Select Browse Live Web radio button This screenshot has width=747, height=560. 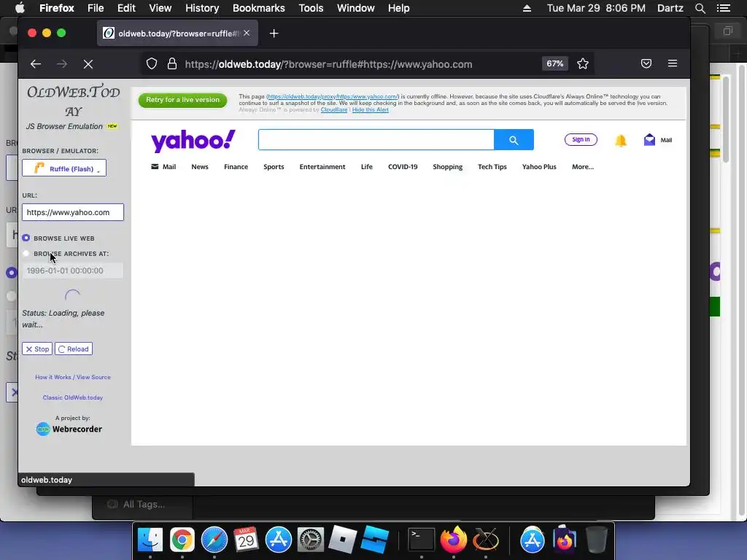point(26,238)
